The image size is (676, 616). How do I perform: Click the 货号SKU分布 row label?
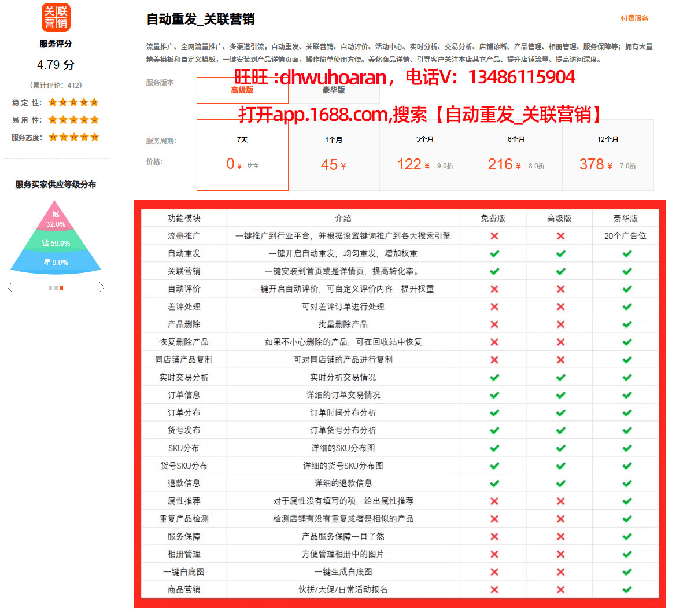point(184,466)
